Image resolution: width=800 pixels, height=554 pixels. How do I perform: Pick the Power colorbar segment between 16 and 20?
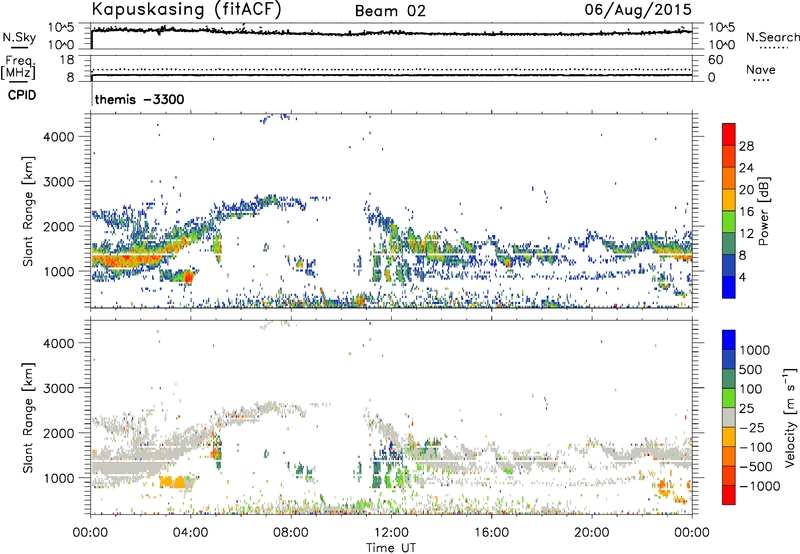click(x=729, y=200)
